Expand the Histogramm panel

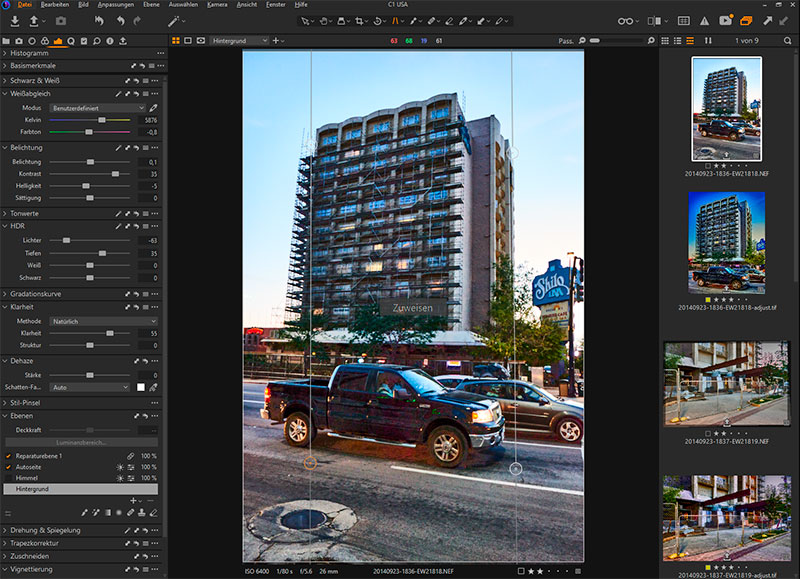[x=5, y=53]
